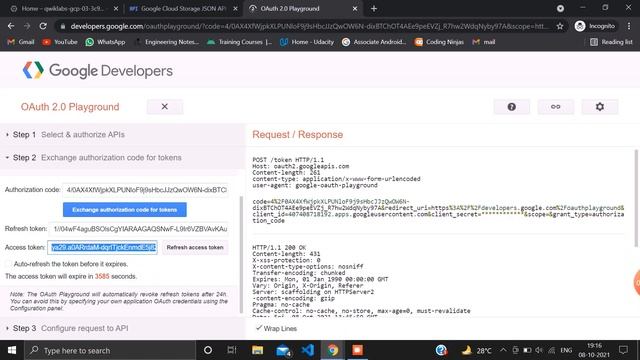Click the taskbar search box
The width and height of the screenshot is (640, 360).
pyautogui.click(x=110, y=350)
